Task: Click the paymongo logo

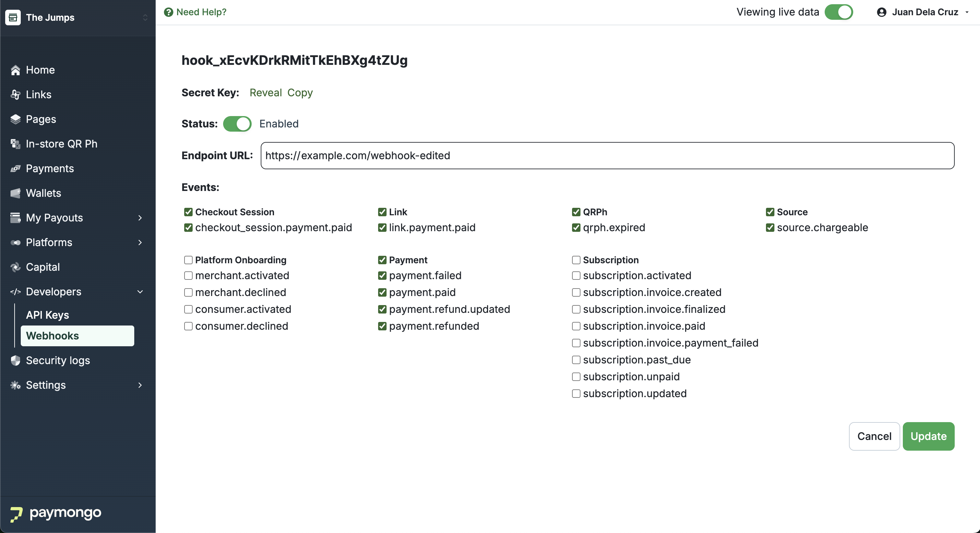Action: click(55, 514)
